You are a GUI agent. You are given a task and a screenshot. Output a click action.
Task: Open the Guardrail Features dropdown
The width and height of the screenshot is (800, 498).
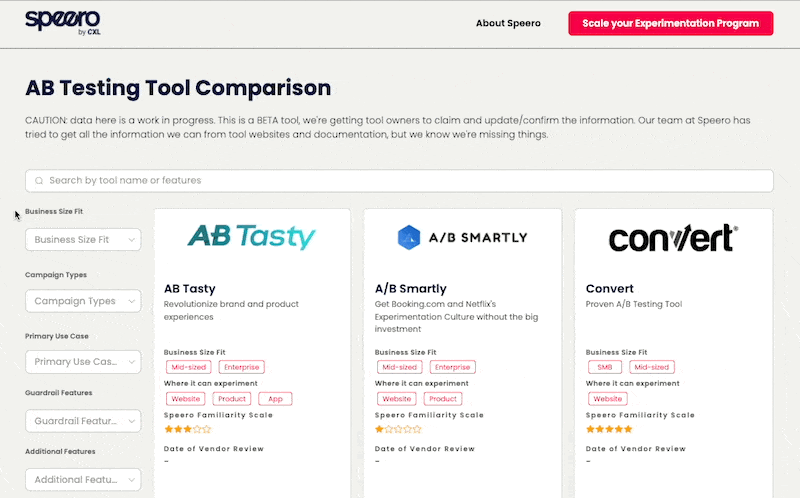point(83,421)
